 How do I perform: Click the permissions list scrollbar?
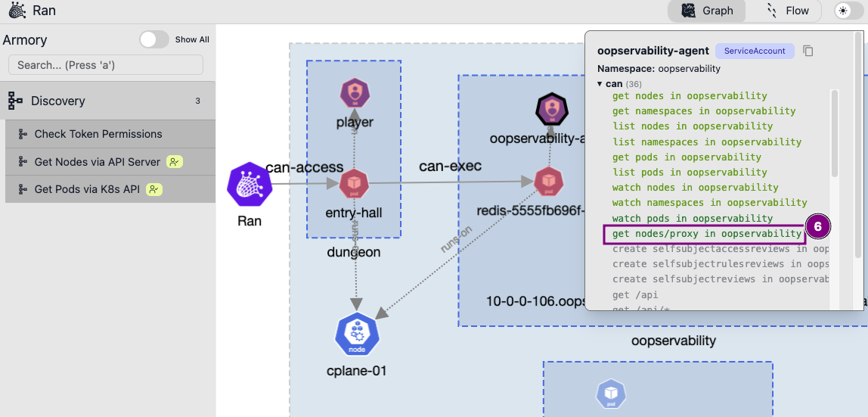point(834,133)
